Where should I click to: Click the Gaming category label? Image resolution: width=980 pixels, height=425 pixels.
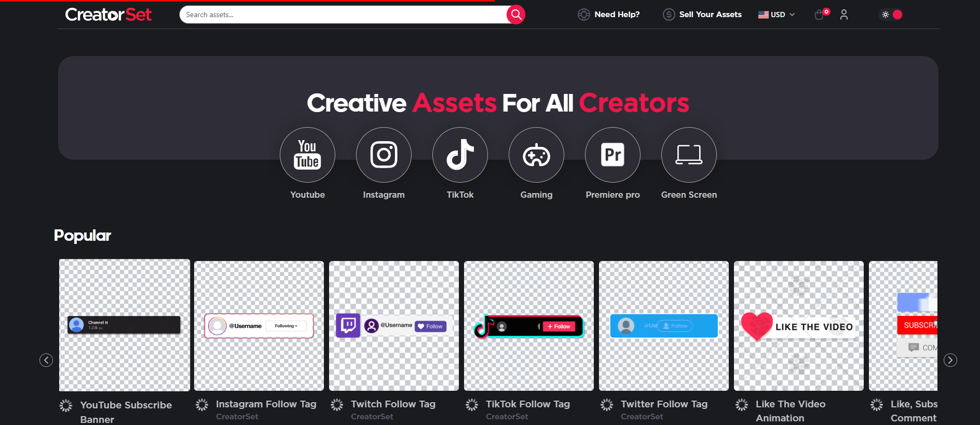coord(536,195)
